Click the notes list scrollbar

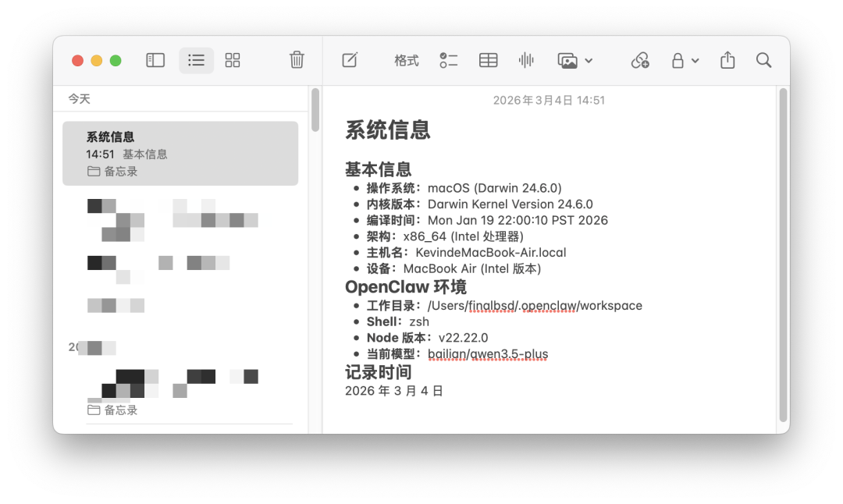(x=315, y=109)
